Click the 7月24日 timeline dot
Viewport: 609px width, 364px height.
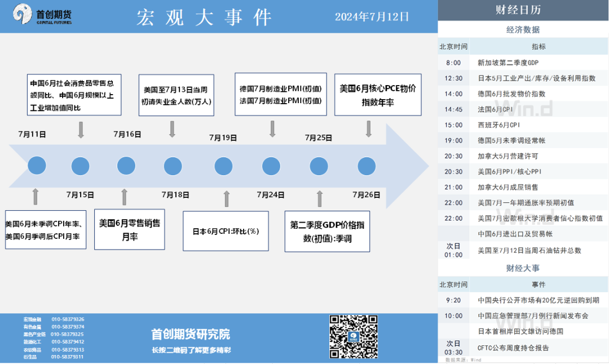coord(271,166)
